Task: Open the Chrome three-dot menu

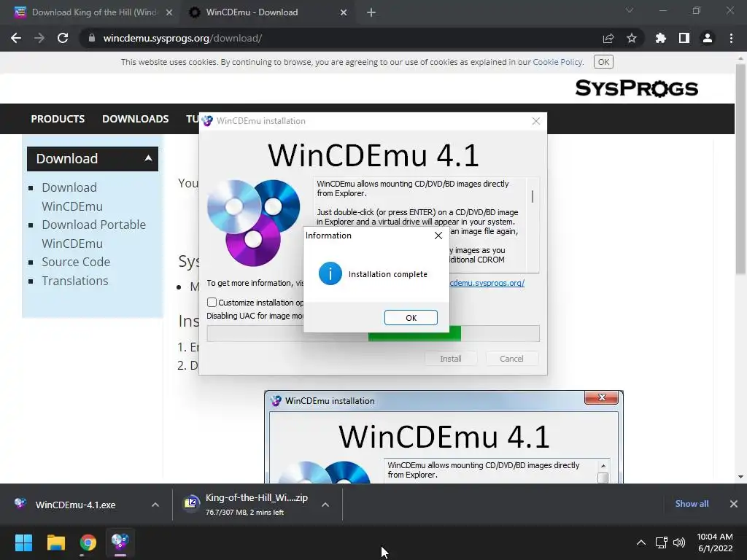Action: click(731, 38)
